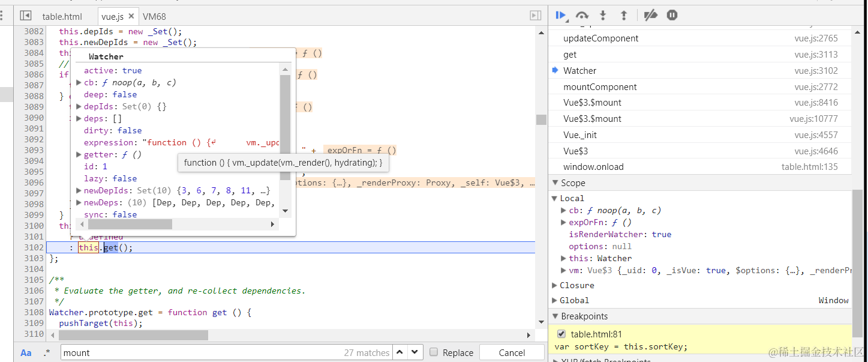Expand 'this: Watcher' in scope
Screen dimensions: 868x362
pos(563,258)
